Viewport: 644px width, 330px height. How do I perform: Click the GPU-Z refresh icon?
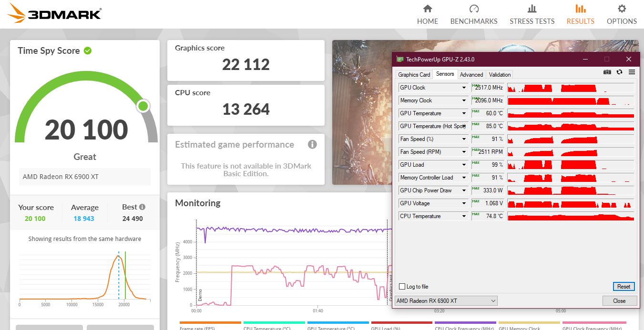click(619, 72)
